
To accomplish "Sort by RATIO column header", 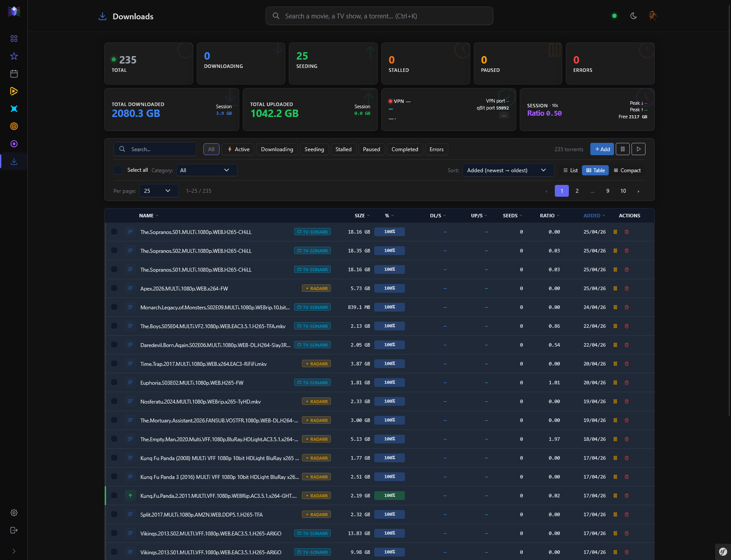I will [x=550, y=216].
